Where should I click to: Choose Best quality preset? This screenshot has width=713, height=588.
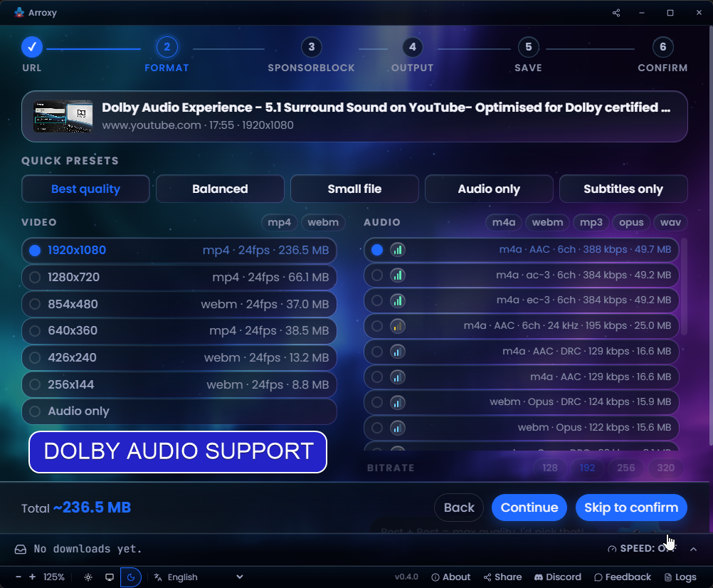(85, 189)
